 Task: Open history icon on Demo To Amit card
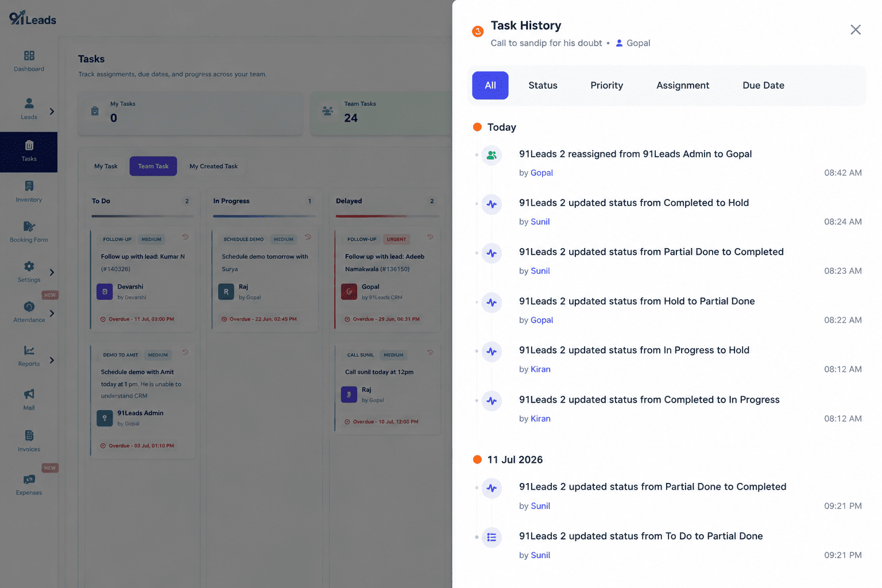click(x=185, y=353)
